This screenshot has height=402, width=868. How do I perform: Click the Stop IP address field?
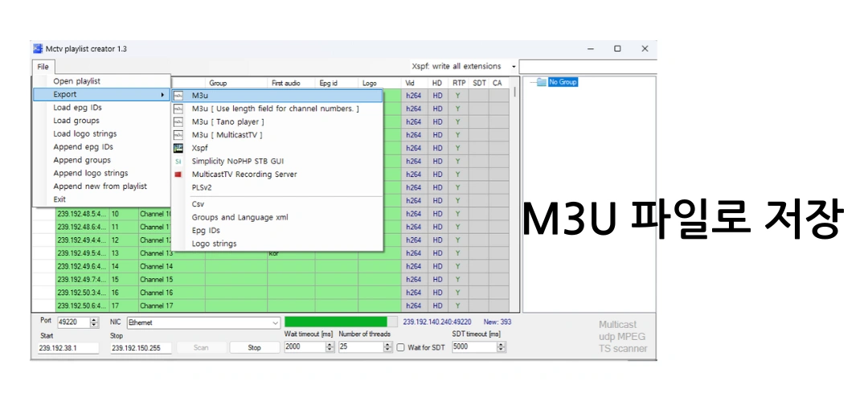(x=141, y=348)
